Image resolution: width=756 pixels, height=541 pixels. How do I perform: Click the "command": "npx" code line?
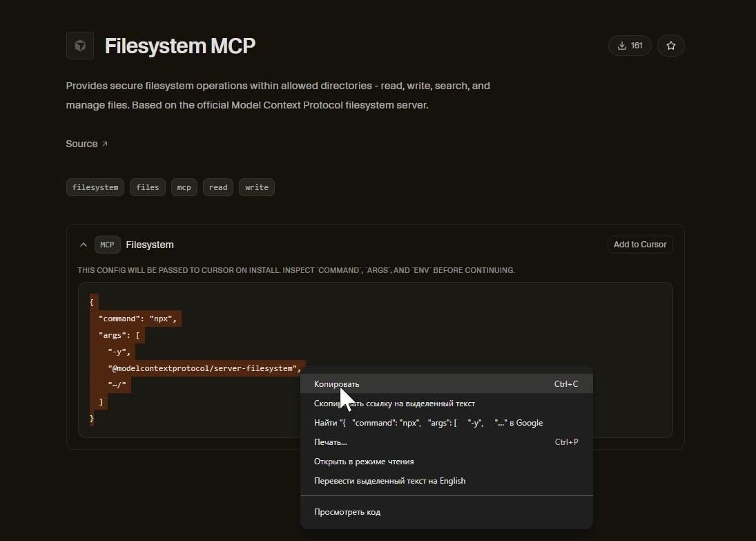click(138, 319)
